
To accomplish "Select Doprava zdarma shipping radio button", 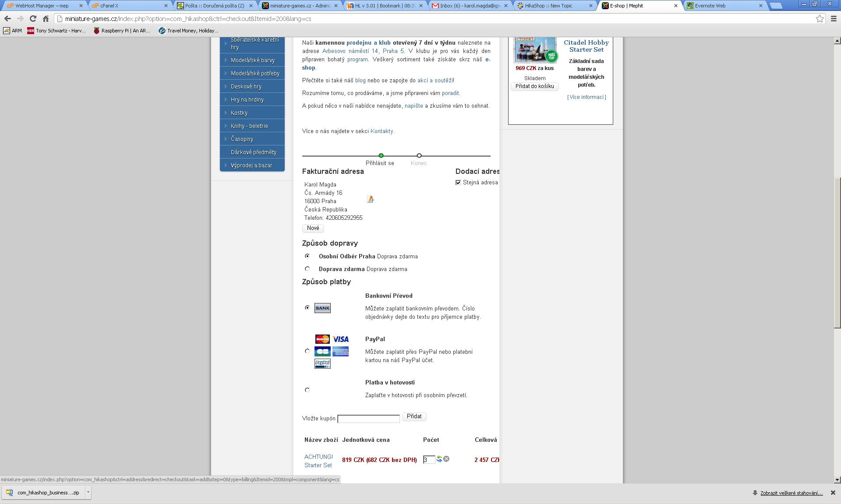I will point(307,269).
